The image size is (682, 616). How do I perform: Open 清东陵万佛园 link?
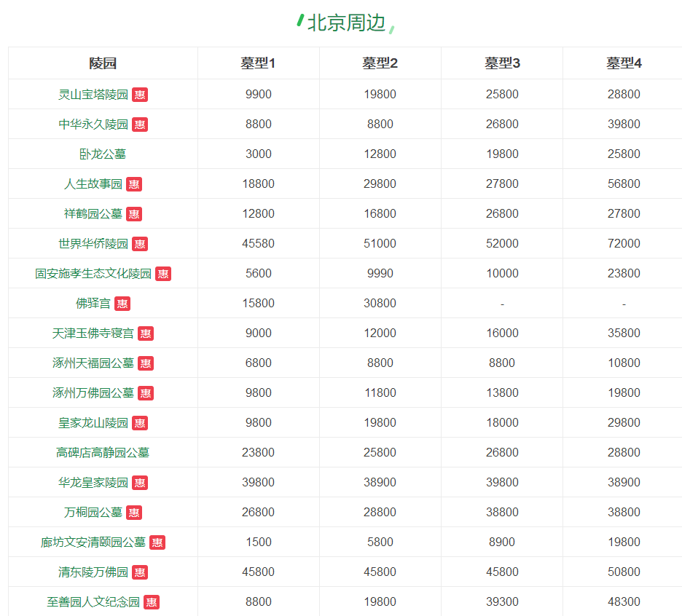coord(93,572)
